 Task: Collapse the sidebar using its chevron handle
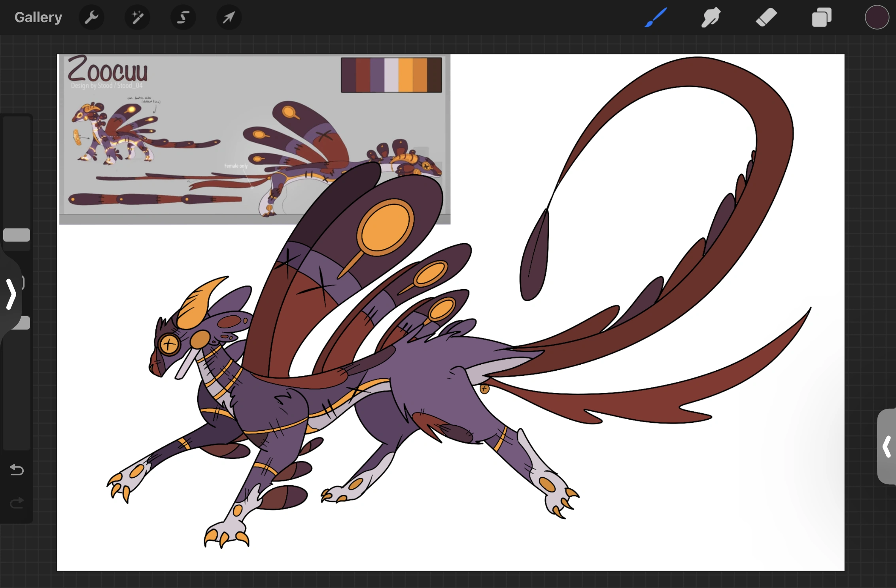(11, 294)
